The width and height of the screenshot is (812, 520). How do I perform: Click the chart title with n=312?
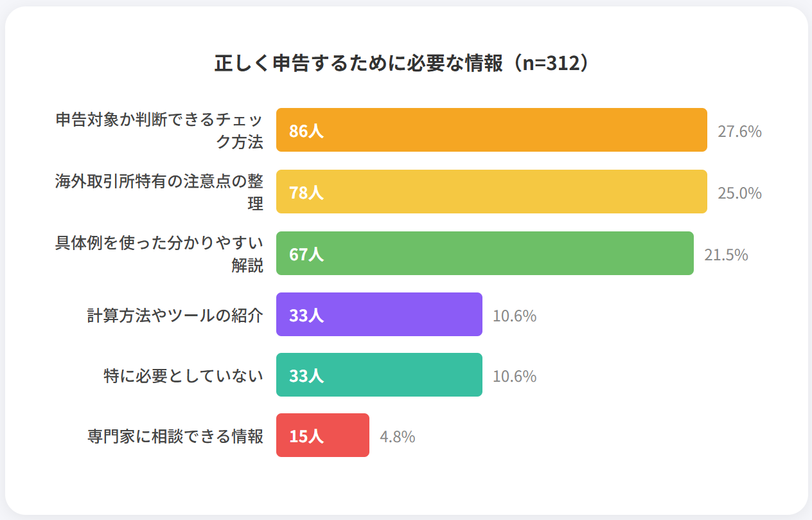pos(402,64)
